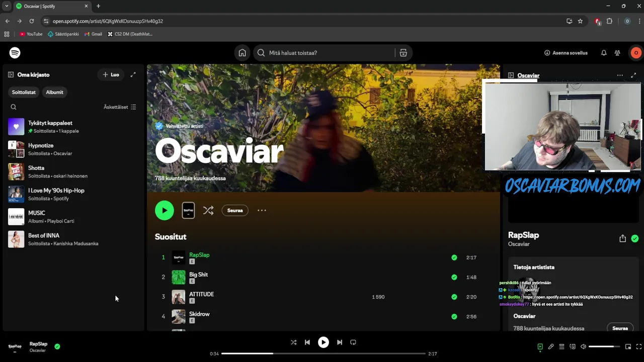Open the notifications bell

604,53
